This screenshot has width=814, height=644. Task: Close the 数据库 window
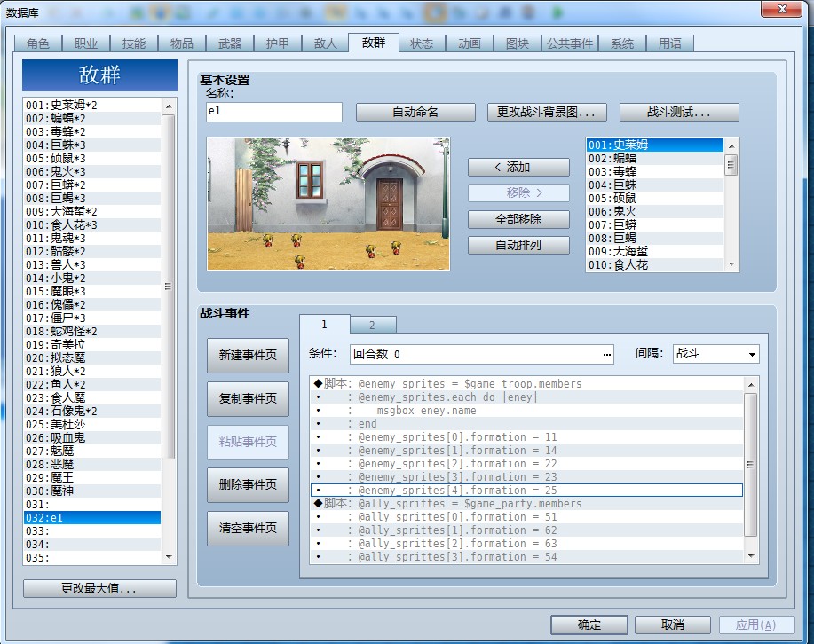(782, 9)
